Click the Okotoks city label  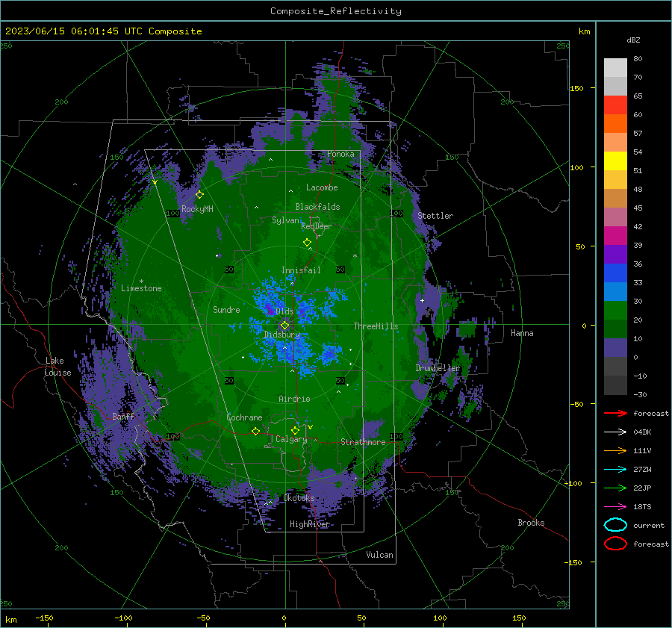[x=299, y=498]
